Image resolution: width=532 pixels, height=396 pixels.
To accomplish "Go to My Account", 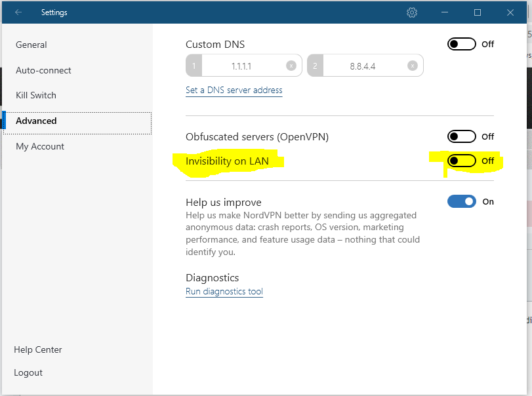I will click(40, 146).
